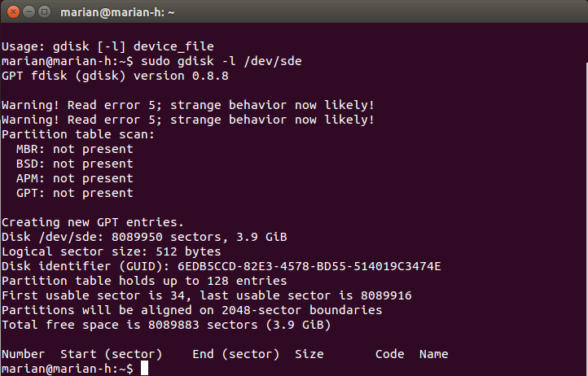
Task: Click the 'Creating new GPT entries.' line
Action: pyautogui.click(x=93, y=222)
